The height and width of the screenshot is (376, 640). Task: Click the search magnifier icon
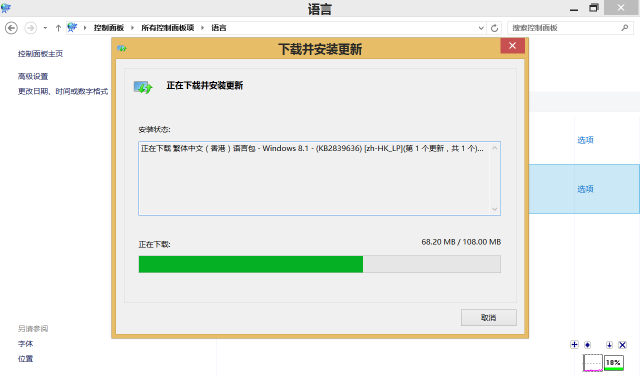click(x=624, y=28)
